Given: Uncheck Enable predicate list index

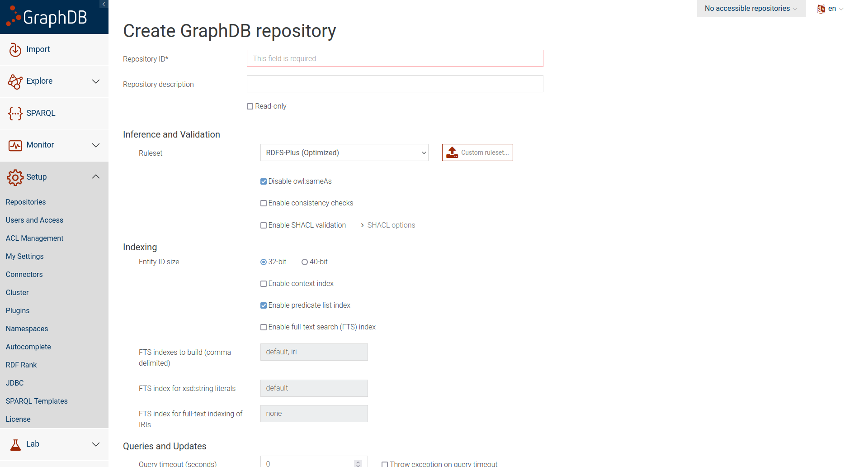Looking at the screenshot, I should 264,305.
